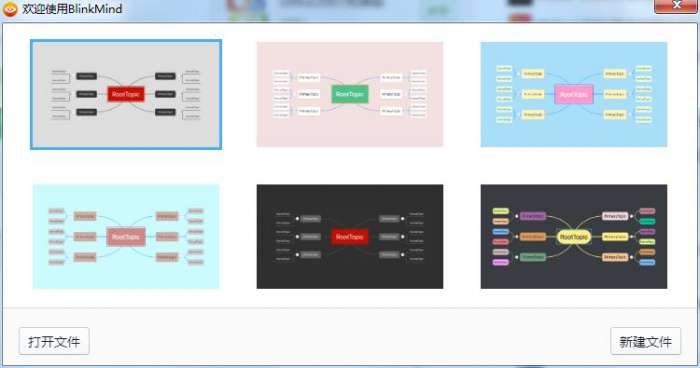Click the green primary topic in colorful preview
Screen dimensions: 700x368
[533, 257]
